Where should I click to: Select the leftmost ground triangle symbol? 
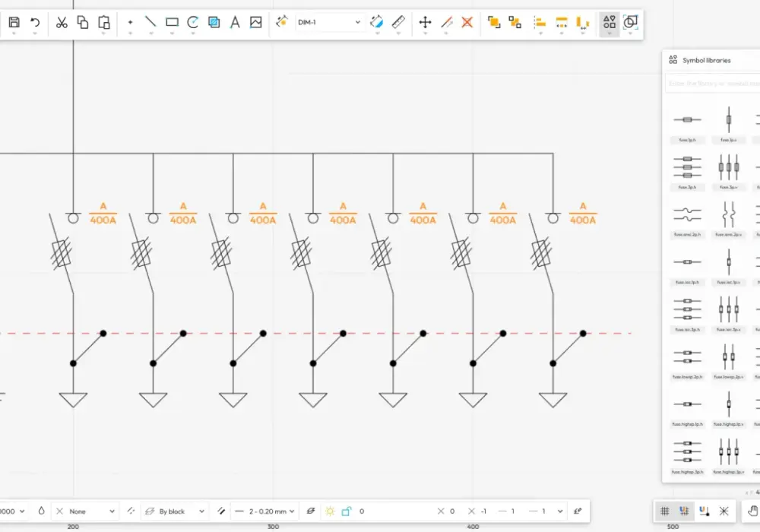point(73,400)
